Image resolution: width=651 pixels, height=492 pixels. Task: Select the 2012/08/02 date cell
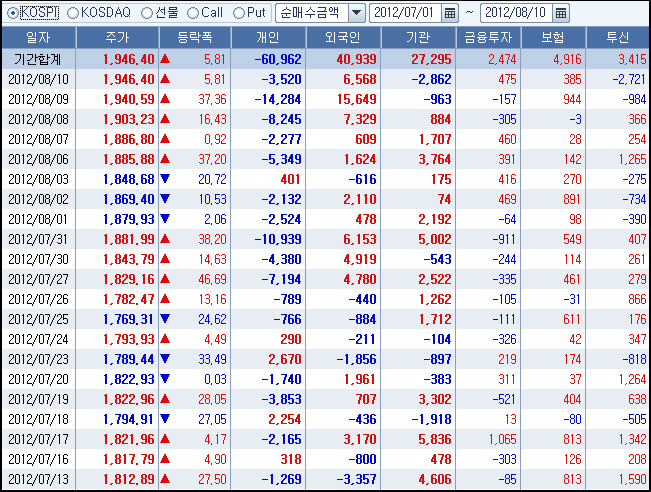pyautogui.click(x=38, y=199)
